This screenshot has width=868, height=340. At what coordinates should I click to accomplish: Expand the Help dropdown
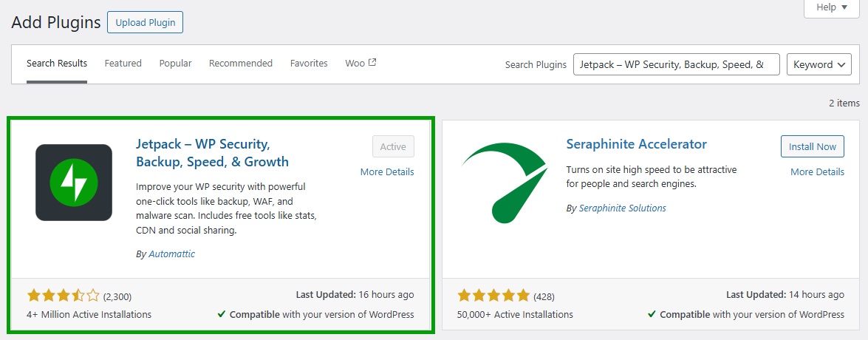832,7
